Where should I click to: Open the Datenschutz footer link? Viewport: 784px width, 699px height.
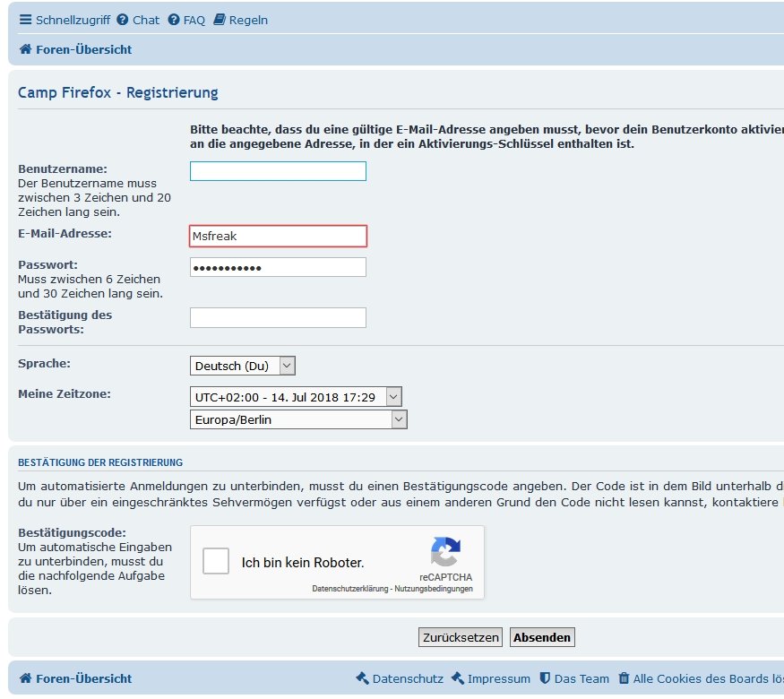click(x=408, y=678)
